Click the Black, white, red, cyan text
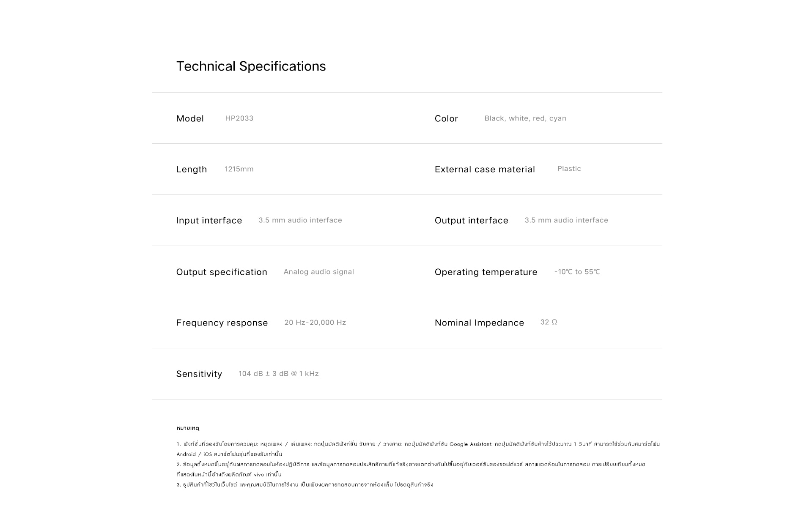The height and width of the screenshot is (528, 812). (x=525, y=118)
